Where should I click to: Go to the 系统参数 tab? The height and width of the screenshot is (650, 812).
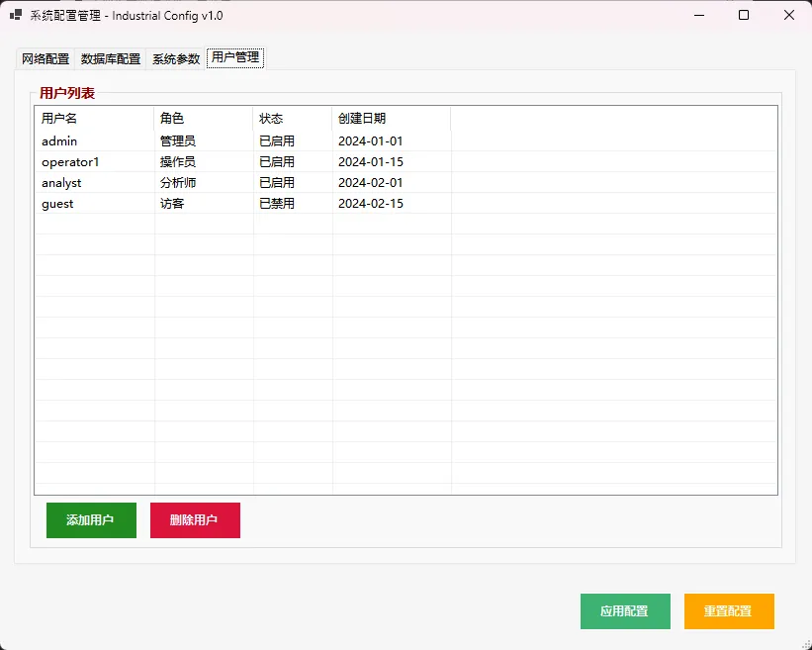pyautogui.click(x=176, y=58)
